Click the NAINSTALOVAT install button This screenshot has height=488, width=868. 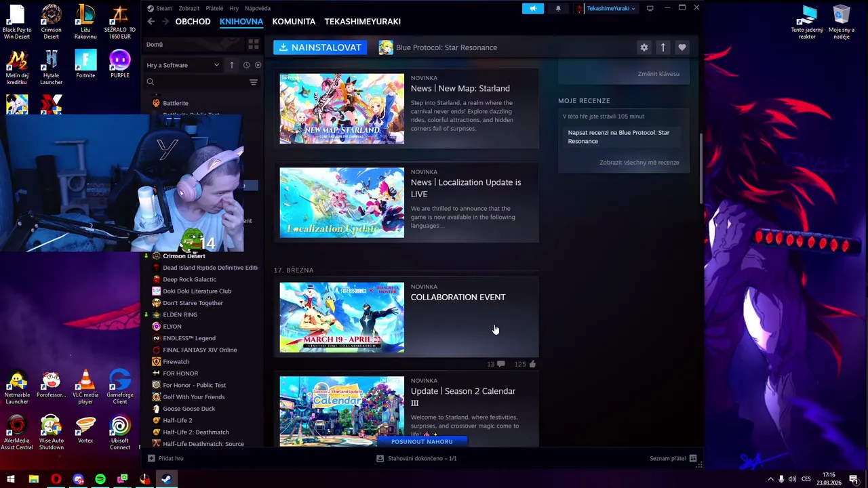click(320, 47)
